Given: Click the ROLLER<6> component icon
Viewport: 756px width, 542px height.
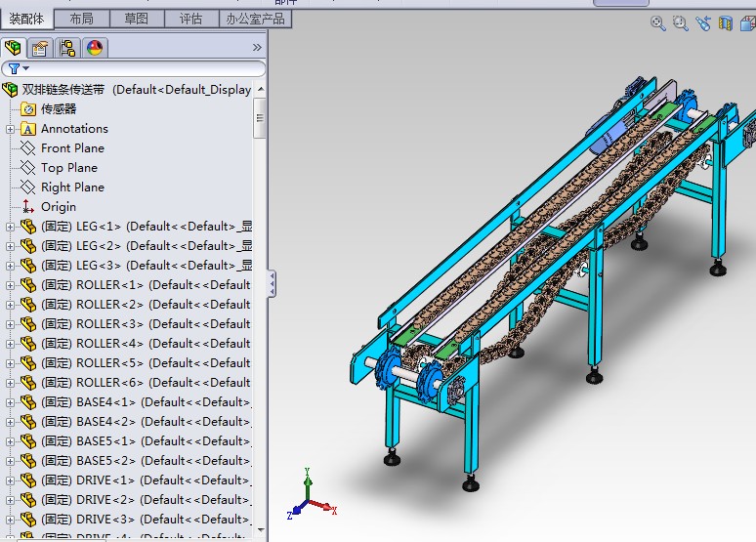Looking at the screenshot, I should point(28,383).
